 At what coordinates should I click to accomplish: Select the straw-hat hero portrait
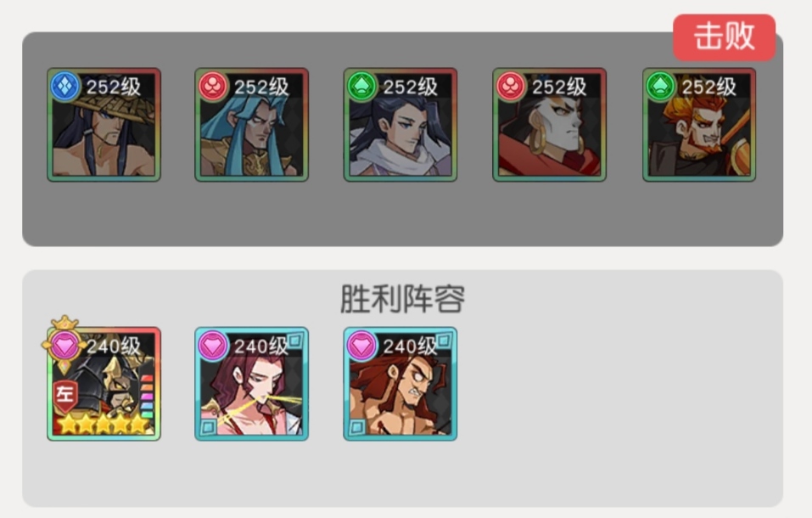click(104, 125)
